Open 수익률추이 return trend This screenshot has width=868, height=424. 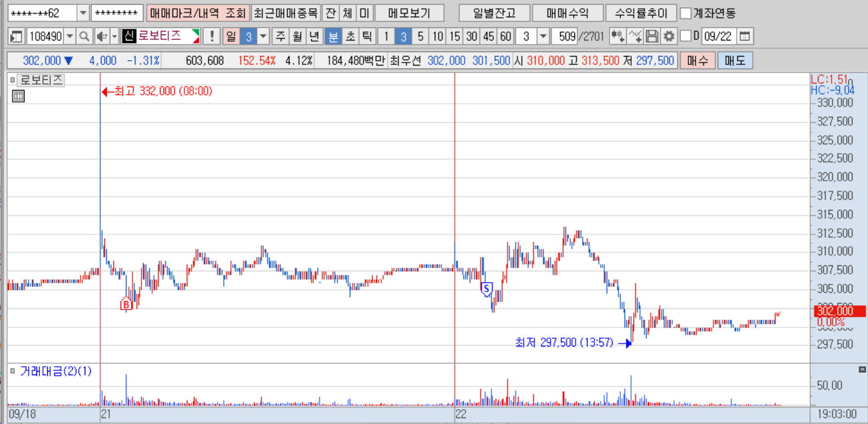click(641, 13)
